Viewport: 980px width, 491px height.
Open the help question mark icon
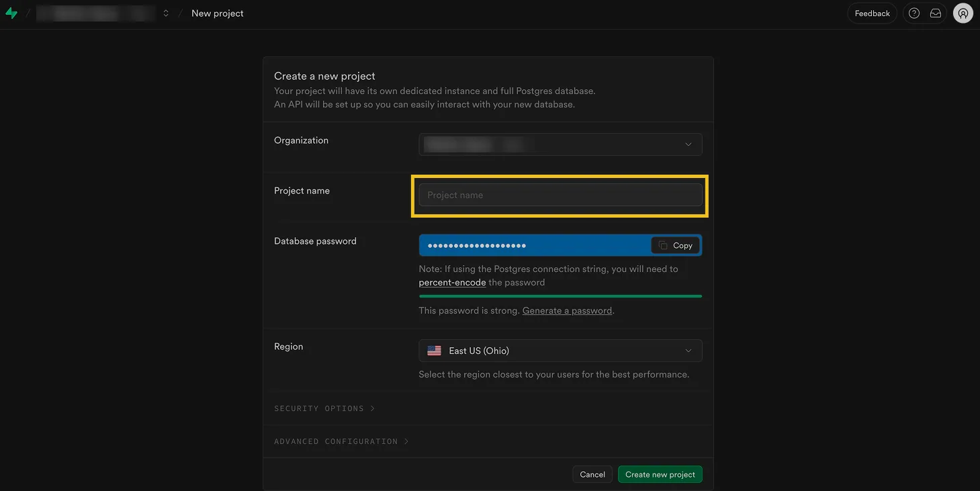(x=914, y=13)
